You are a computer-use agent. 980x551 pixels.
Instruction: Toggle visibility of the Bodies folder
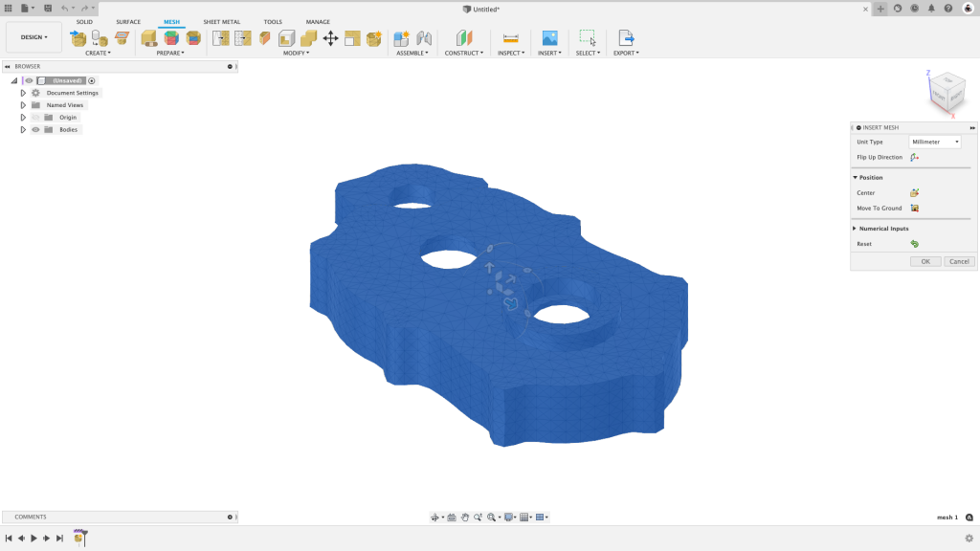(34, 129)
